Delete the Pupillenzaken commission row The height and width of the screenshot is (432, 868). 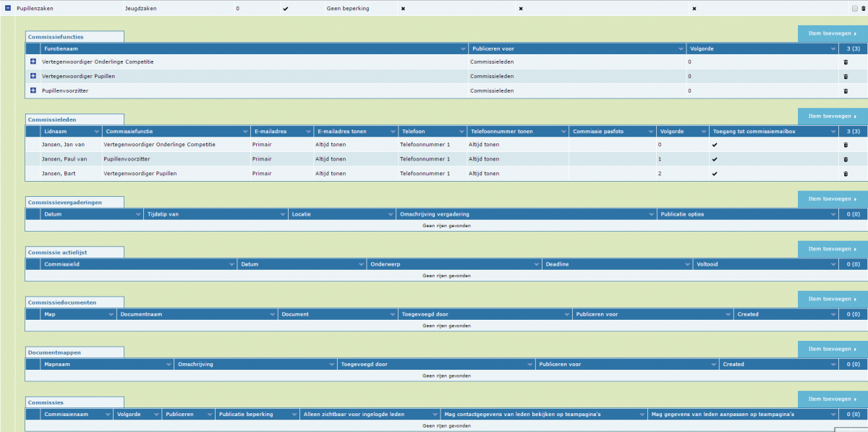862,8
